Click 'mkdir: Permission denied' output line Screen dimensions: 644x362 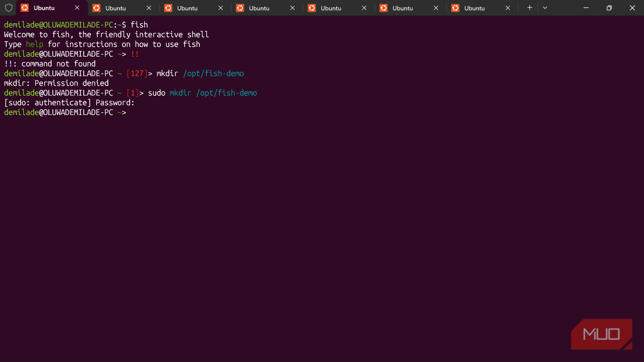pyautogui.click(x=56, y=83)
